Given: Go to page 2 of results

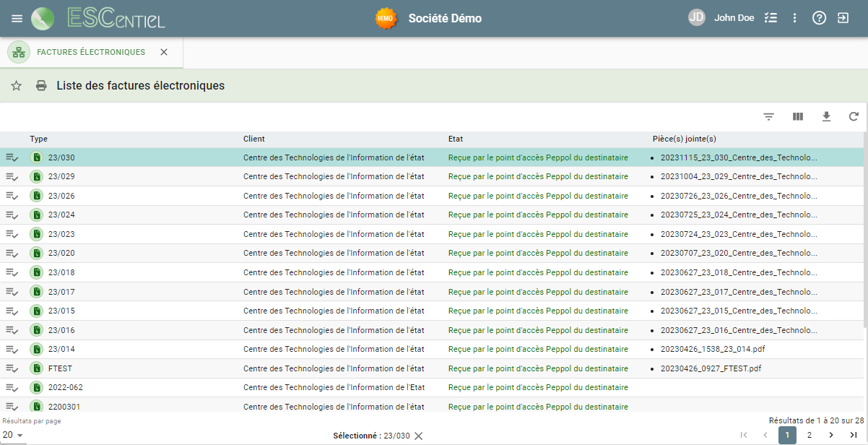Looking at the screenshot, I should click(810, 435).
